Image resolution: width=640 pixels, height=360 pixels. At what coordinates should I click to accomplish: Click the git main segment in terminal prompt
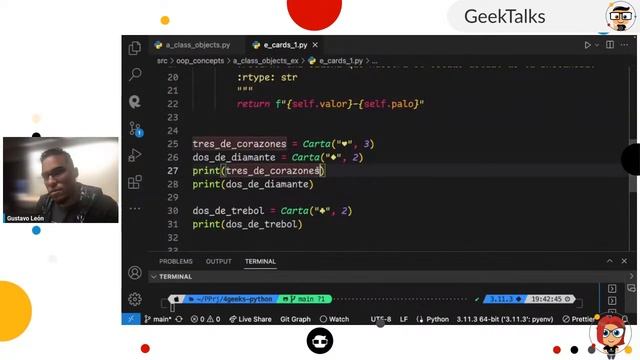coord(305,299)
